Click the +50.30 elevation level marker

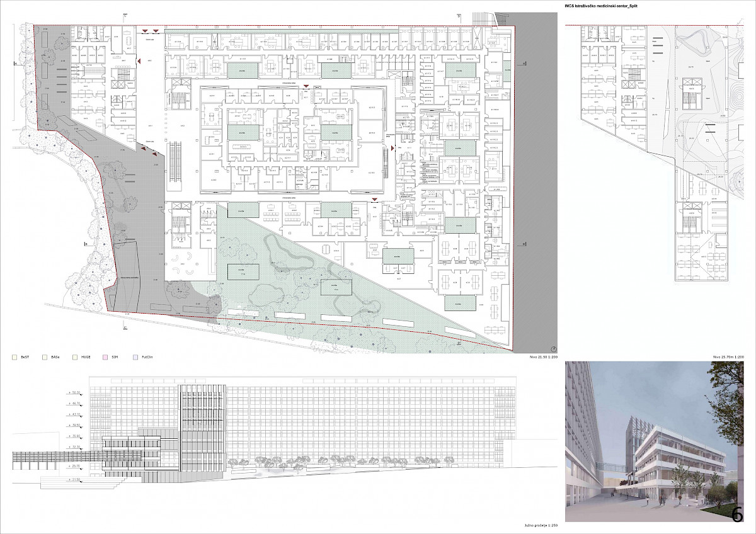click(74, 392)
